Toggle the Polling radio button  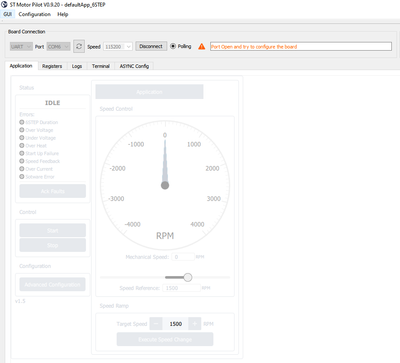[x=173, y=46]
